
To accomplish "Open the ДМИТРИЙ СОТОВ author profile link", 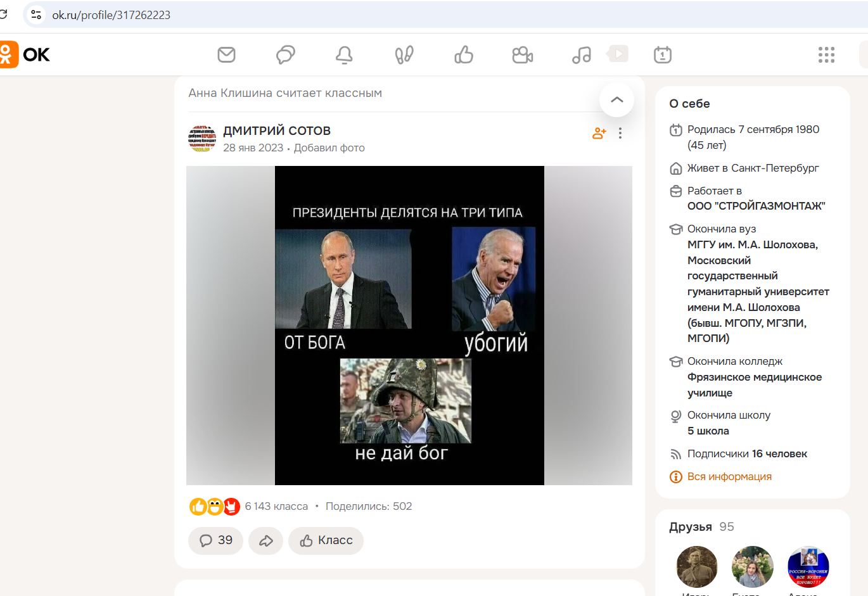I will pos(277,130).
